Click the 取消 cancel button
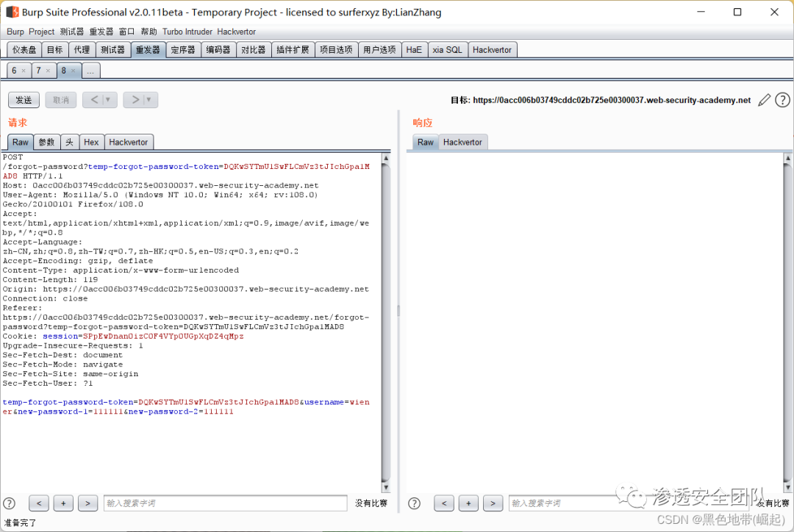 coord(61,100)
